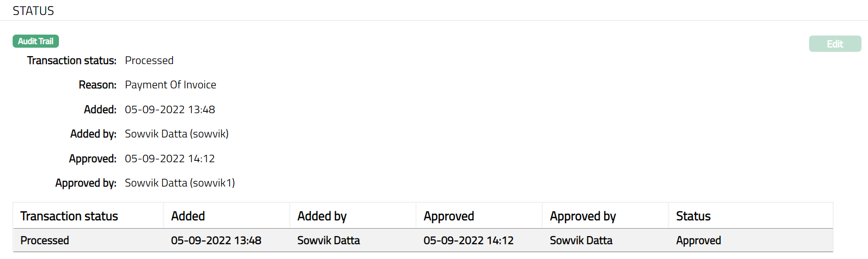Screen dimensions: 868x259
Task: Click the Transaction status column header
Action: [x=69, y=216]
